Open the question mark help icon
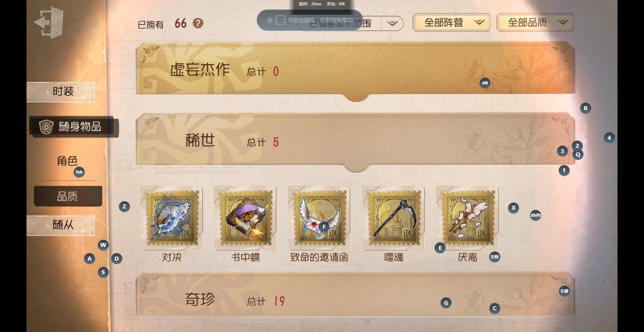 (x=198, y=23)
